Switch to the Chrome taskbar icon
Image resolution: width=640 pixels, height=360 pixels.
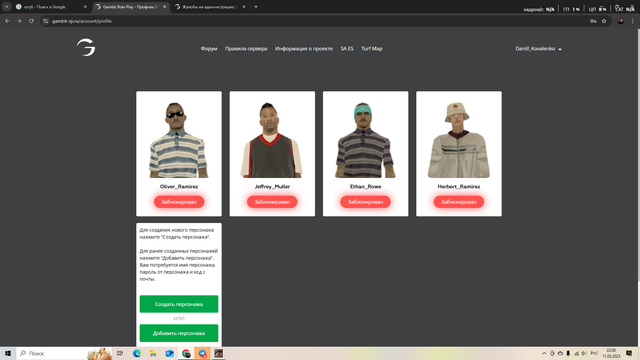coord(186,353)
